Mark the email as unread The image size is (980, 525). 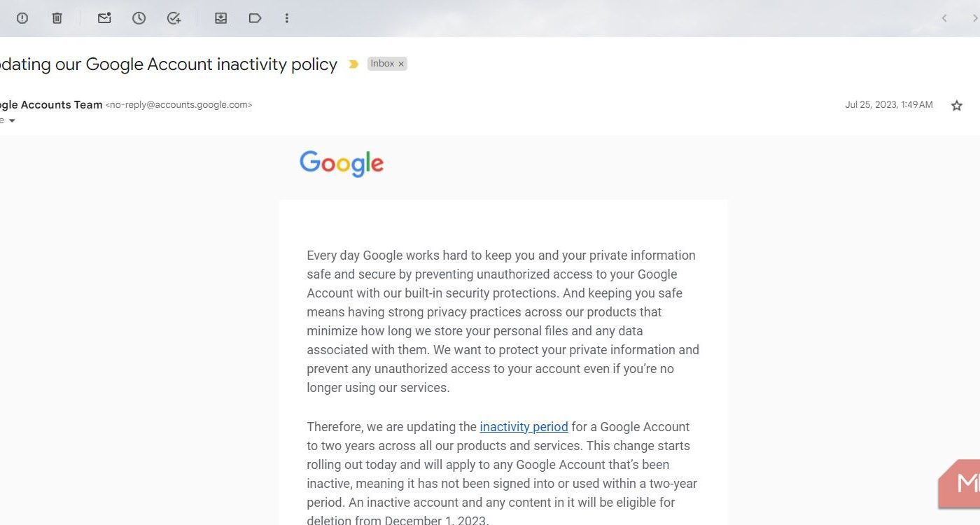(104, 18)
